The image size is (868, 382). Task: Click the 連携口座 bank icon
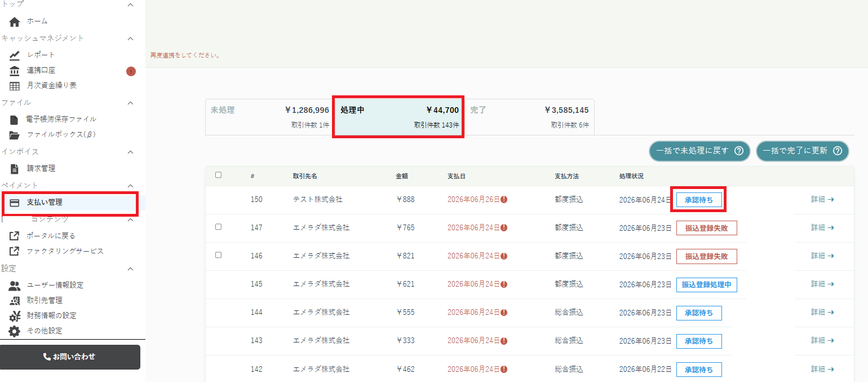pyautogui.click(x=15, y=71)
